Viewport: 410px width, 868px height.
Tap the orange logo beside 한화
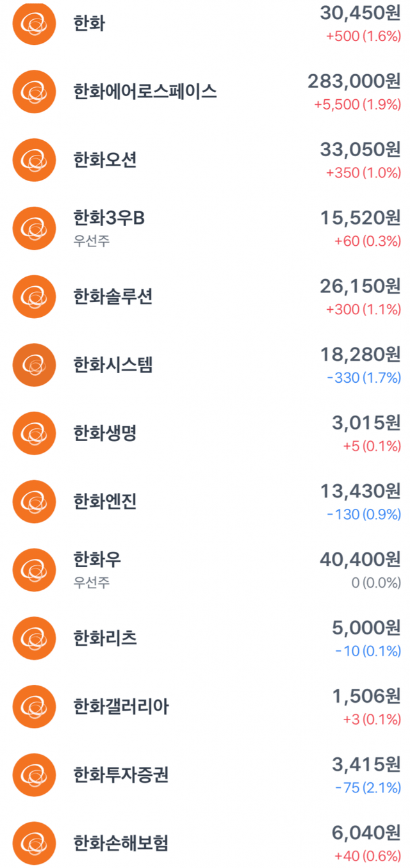(x=34, y=24)
